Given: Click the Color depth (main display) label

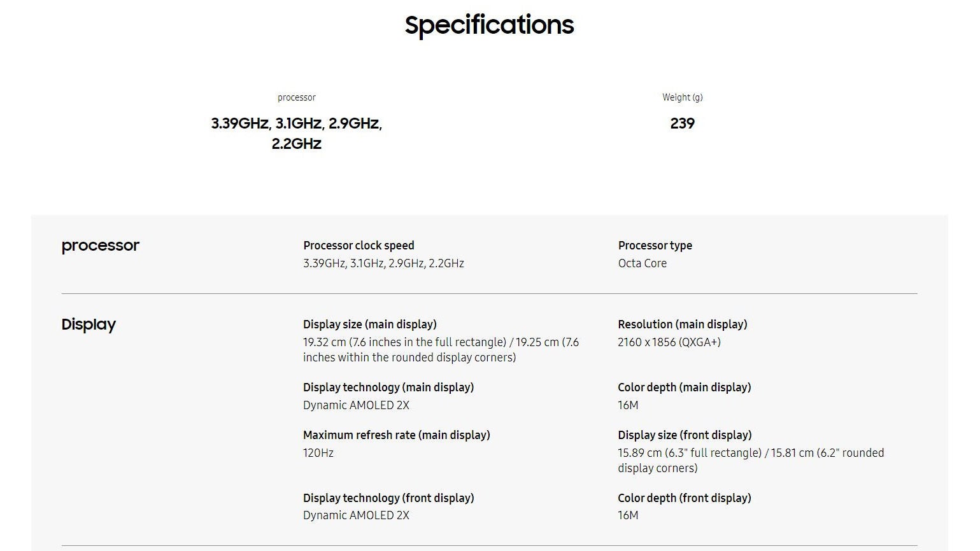Looking at the screenshot, I should (x=684, y=387).
